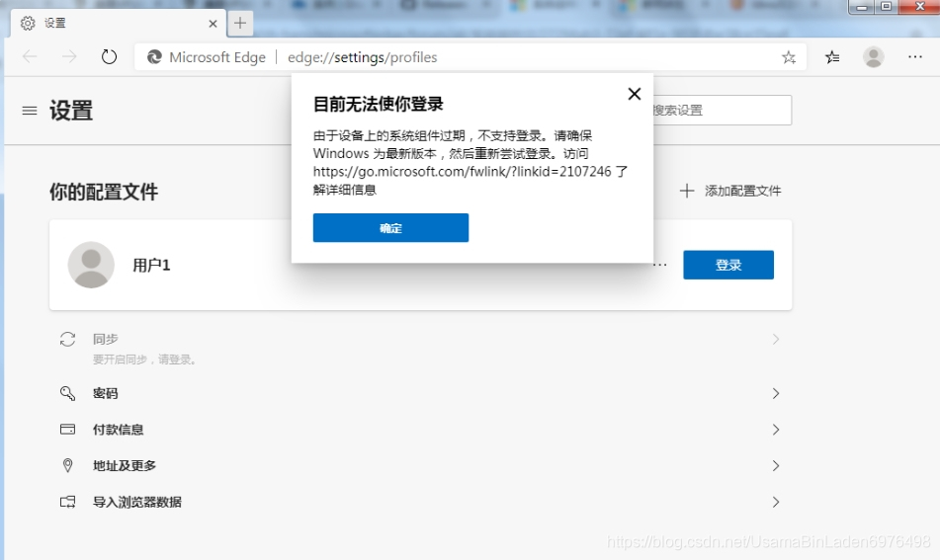Open a new tab with plus button
Image resolution: width=940 pixels, height=560 pixels.
[240, 24]
